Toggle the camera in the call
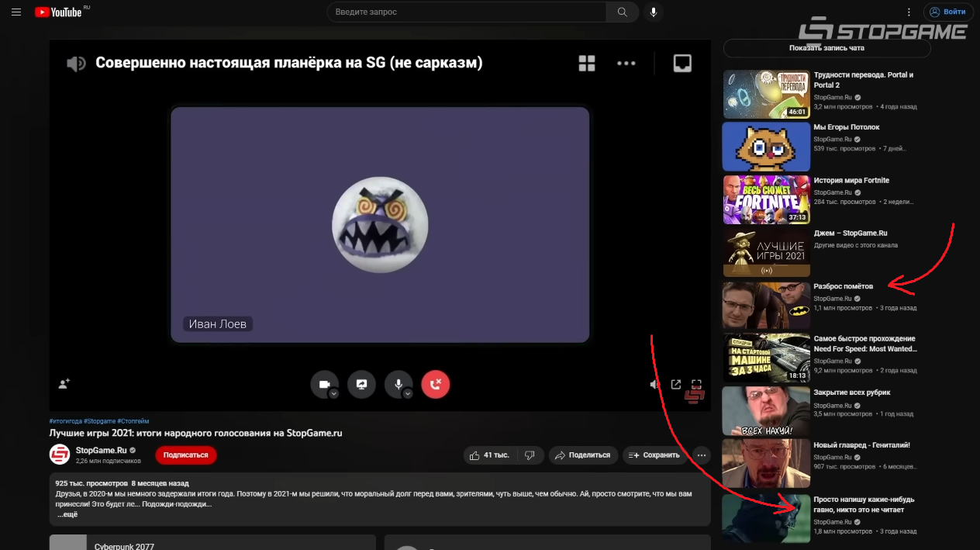The width and height of the screenshot is (980, 550). pyautogui.click(x=324, y=384)
